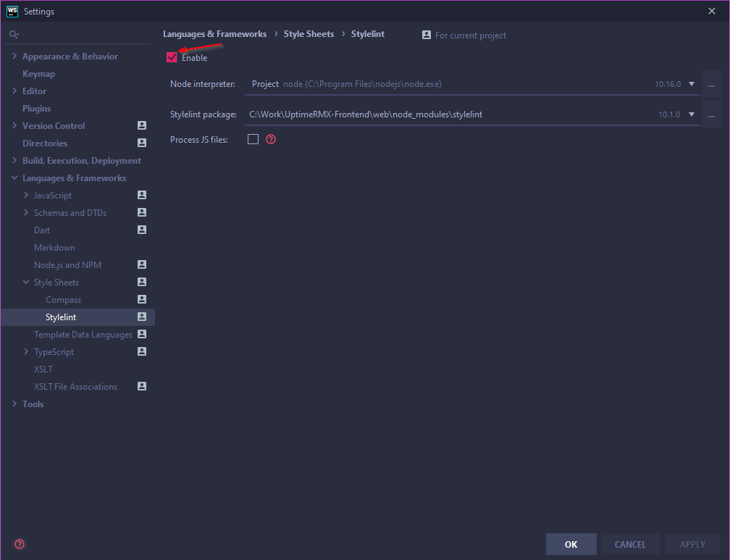This screenshot has width=730, height=560.
Task: Click the project icon beside XSLT File Associations
Action: (142, 386)
